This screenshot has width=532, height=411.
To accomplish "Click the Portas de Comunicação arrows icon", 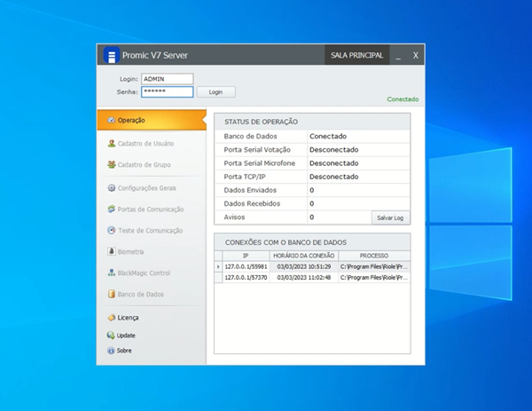I will [112, 209].
